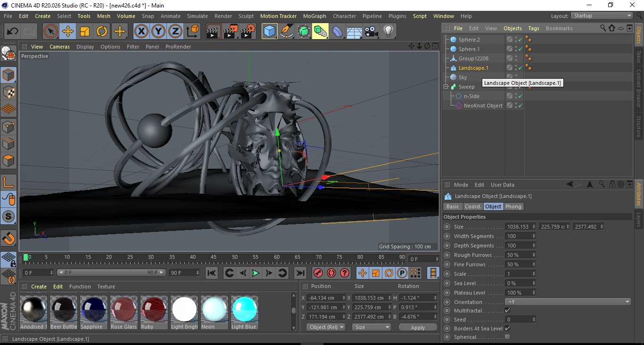Collapse the Sweep object hierarchy
This screenshot has height=345, width=644.
coord(446,87)
